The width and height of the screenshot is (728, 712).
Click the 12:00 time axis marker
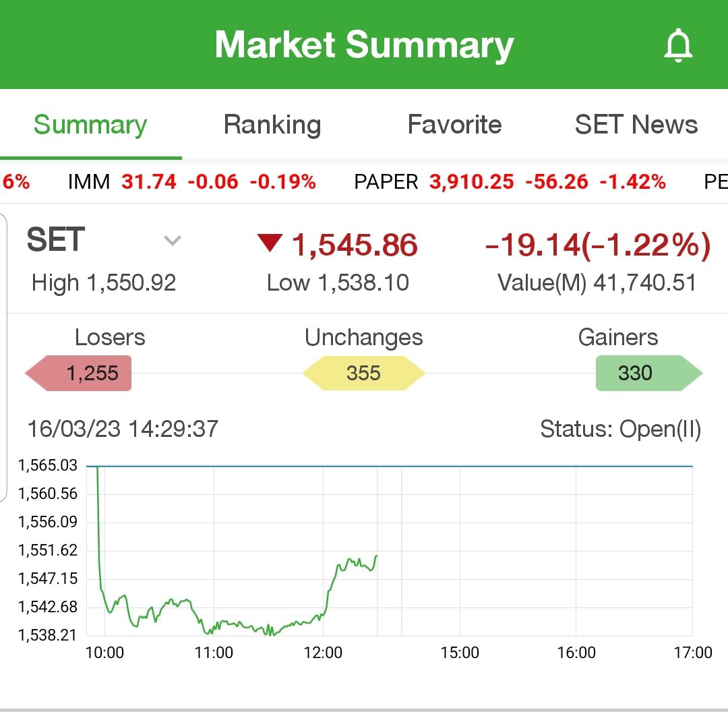coord(324,653)
